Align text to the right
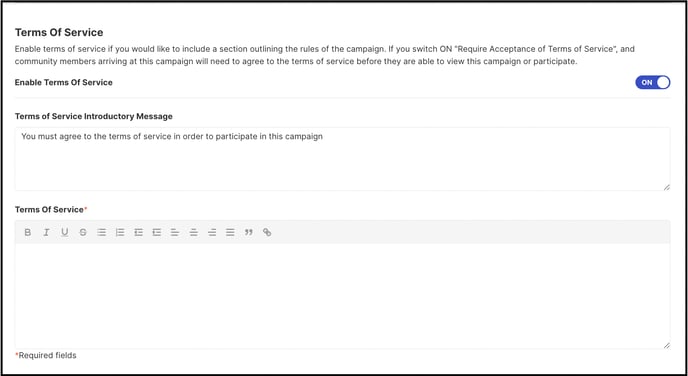This screenshot has width=688, height=376. tap(212, 233)
